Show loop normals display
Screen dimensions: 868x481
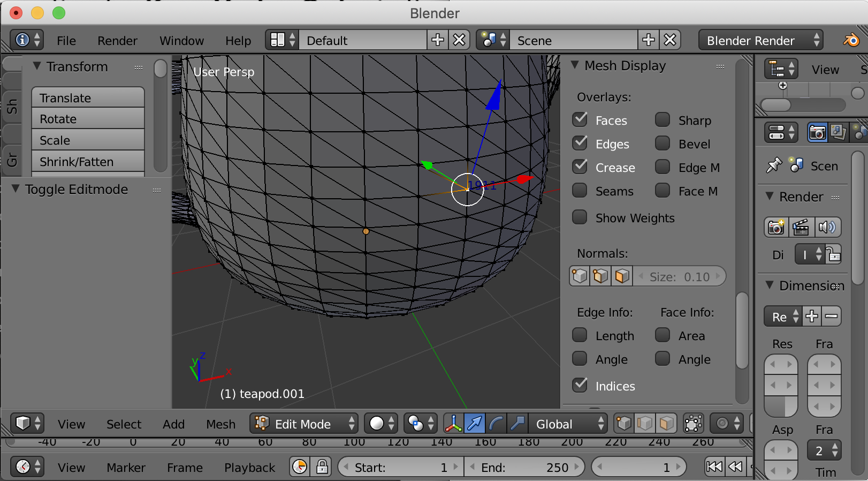click(600, 276)
